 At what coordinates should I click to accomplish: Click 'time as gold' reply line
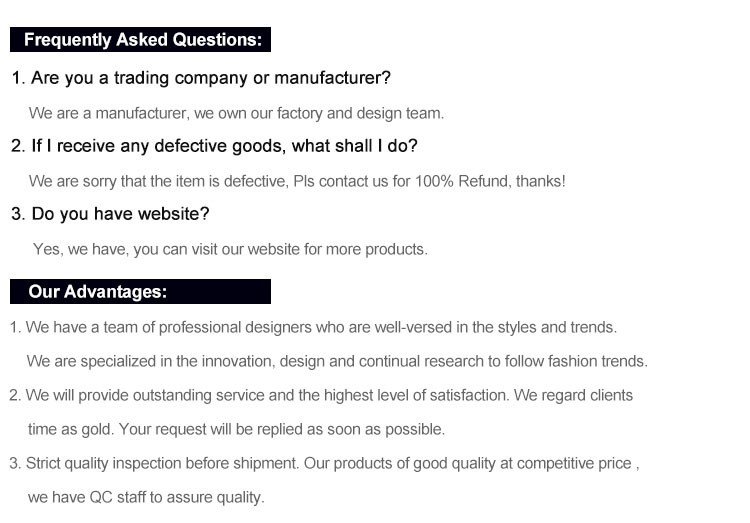tap(236, 429)
